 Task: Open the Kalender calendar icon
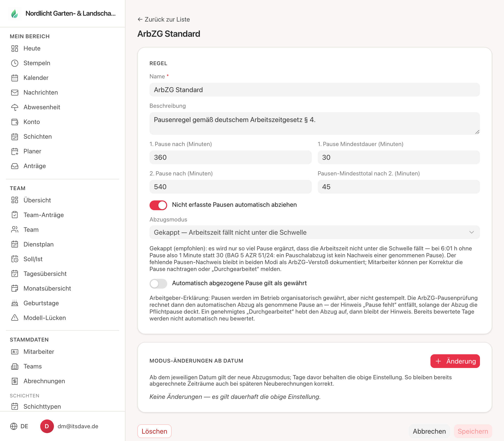point(14,78)
